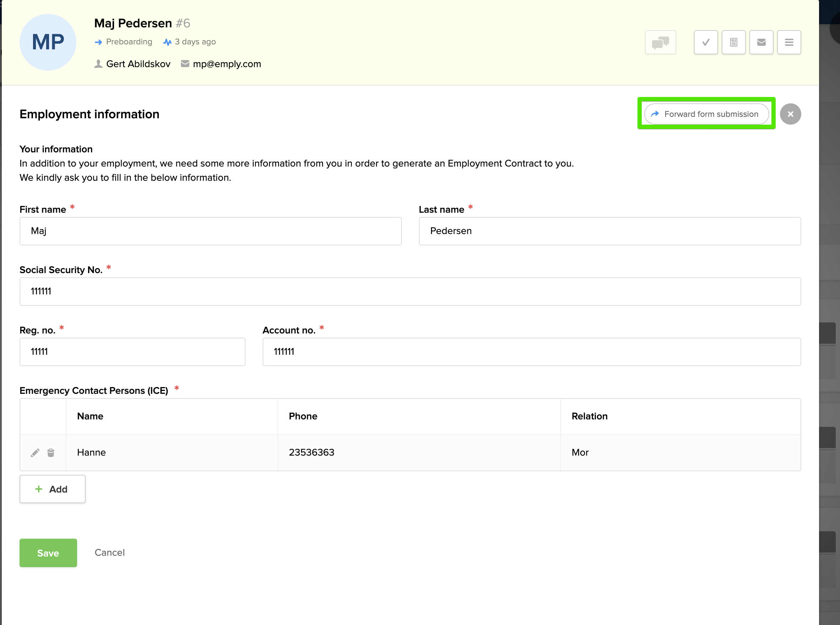Click the Account no. input field
The height and width of the screenshot is (625, 840).
coord(532,352)
